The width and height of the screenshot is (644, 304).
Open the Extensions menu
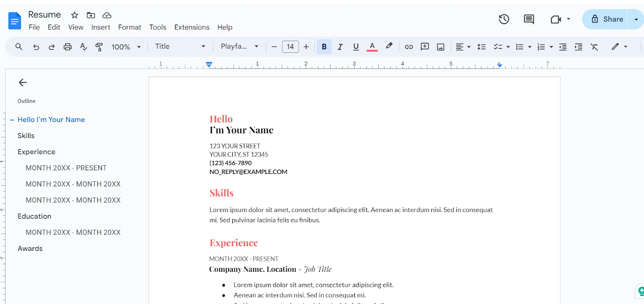(192, 27)
